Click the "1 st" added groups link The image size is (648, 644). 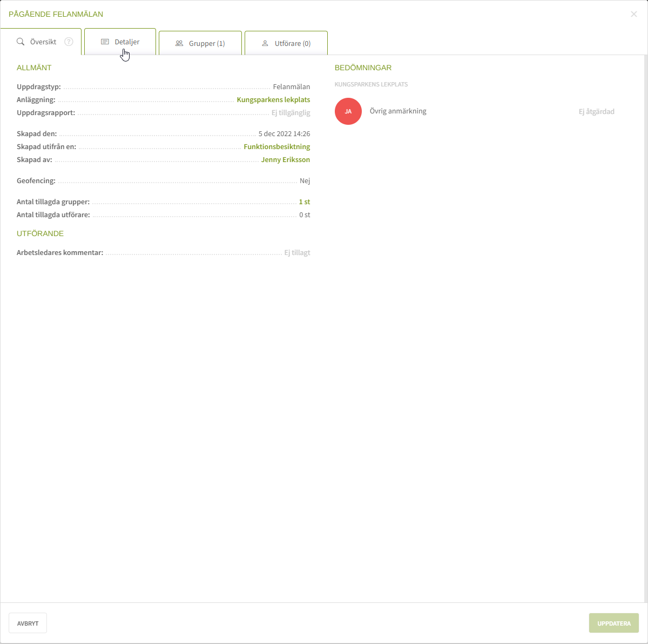304,202
